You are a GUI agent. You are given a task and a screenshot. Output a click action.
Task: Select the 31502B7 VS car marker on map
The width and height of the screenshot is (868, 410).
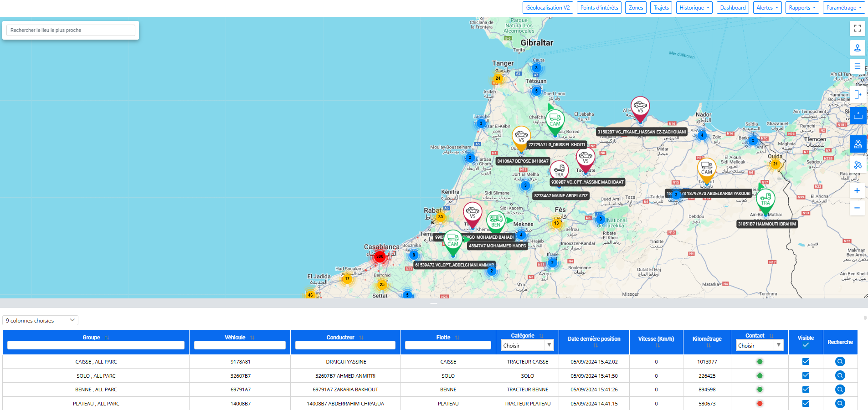640,108
